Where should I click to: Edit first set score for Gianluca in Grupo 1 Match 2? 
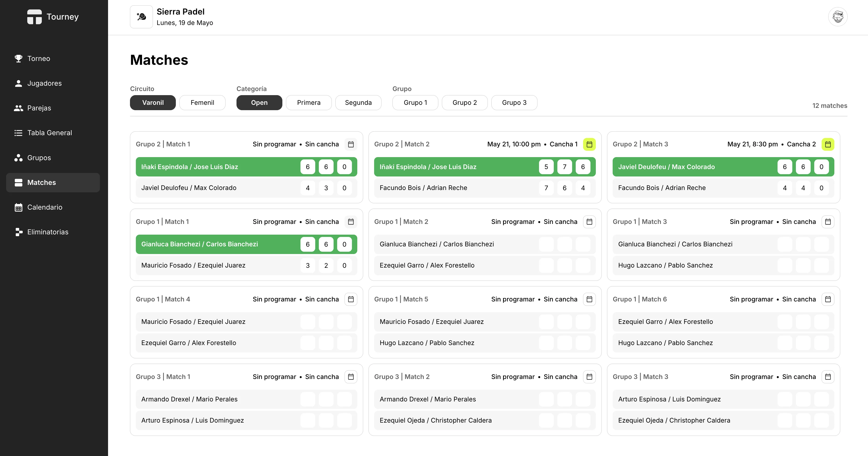click(x=546, y=244)
